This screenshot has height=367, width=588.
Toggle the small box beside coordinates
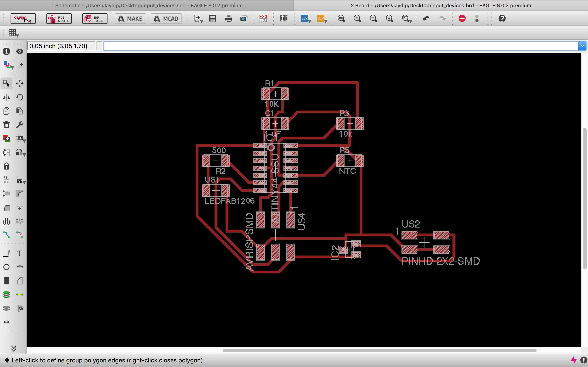click(x=99, y=46)
